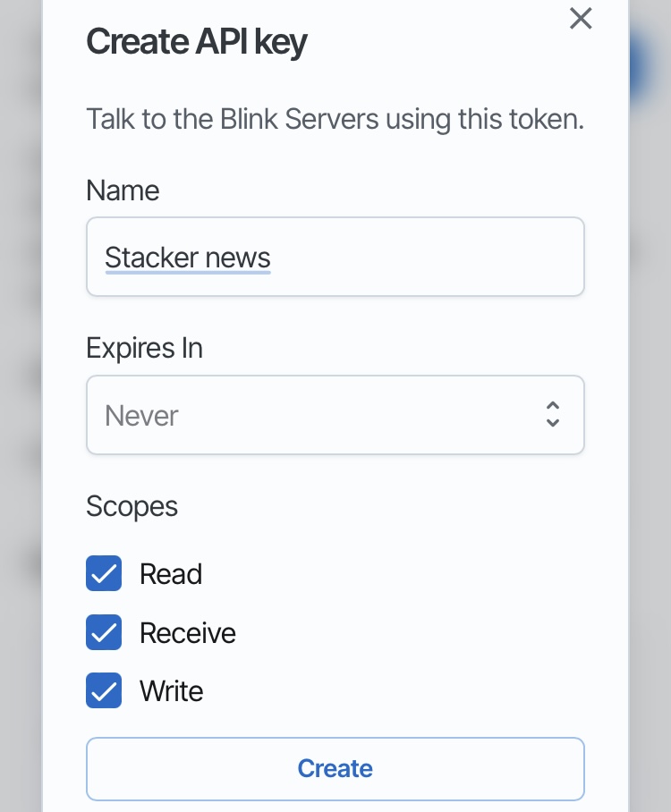671x812 pixels.
Task: Click the "Expires In" field label
Action: [144, 348]
